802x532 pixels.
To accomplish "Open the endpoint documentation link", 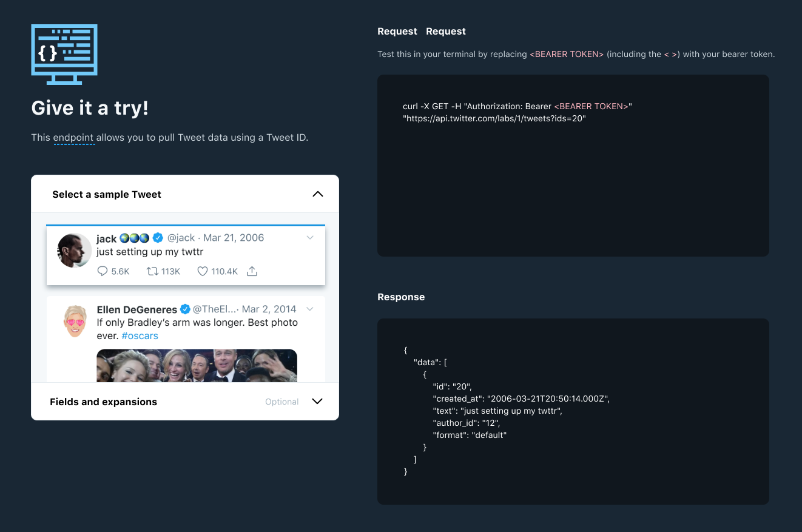I will click(x=74, y=137).
